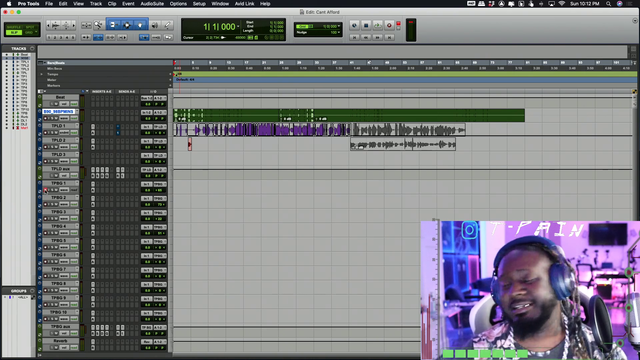Open the Grid value dropdown
Image resolution: width=640 pixels, height=360 pixels.
[339, 26]
